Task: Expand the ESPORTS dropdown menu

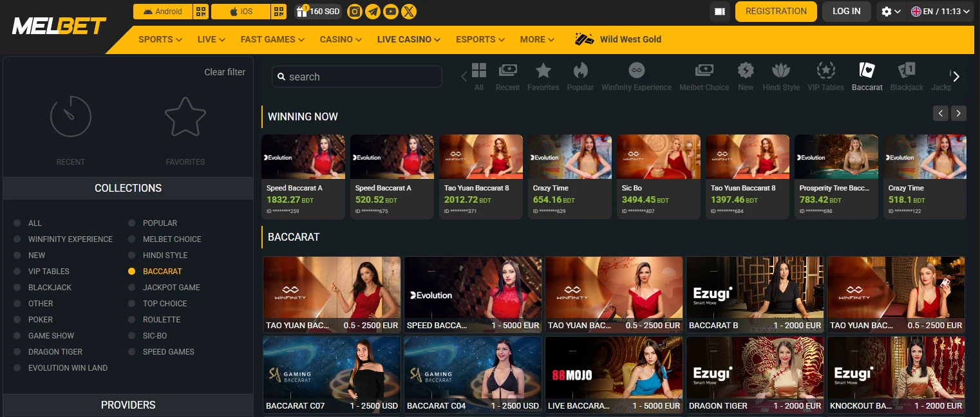Action: [480, 39]
